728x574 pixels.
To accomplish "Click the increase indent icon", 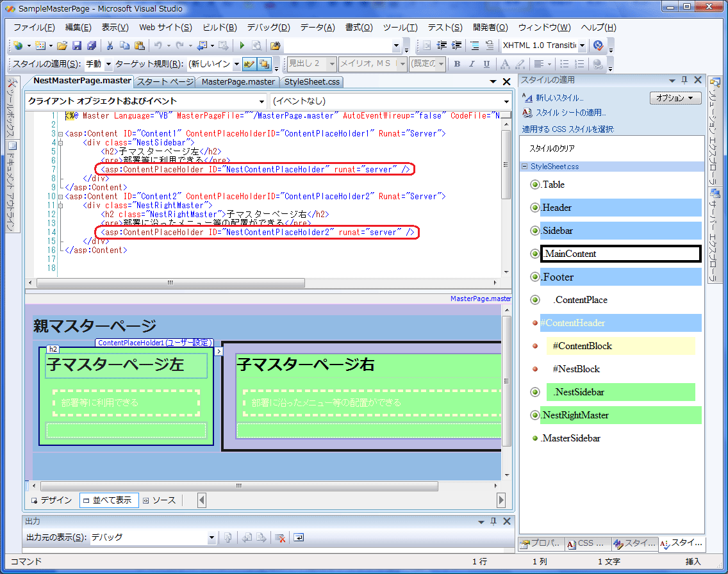I will pyautogui.click(x=456, y=45).
